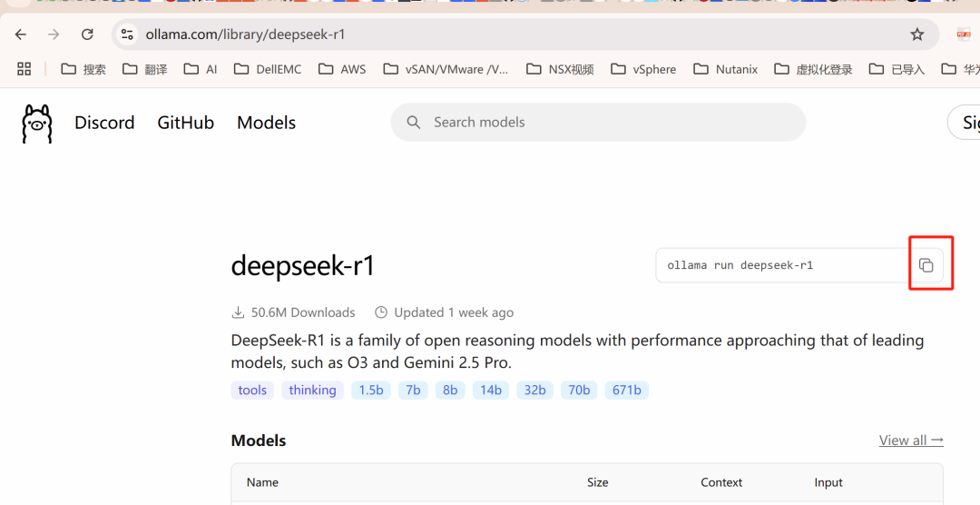Select the ollama run deepseek-r1 command text
This screenshot has width=980, height=505.
pos(740,265)
